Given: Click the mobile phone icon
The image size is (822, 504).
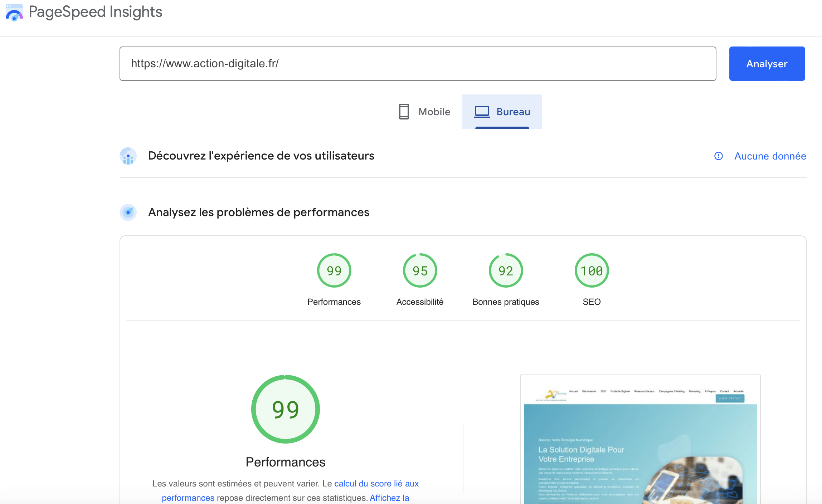Looking at the screenshot, I should point(404,112).
